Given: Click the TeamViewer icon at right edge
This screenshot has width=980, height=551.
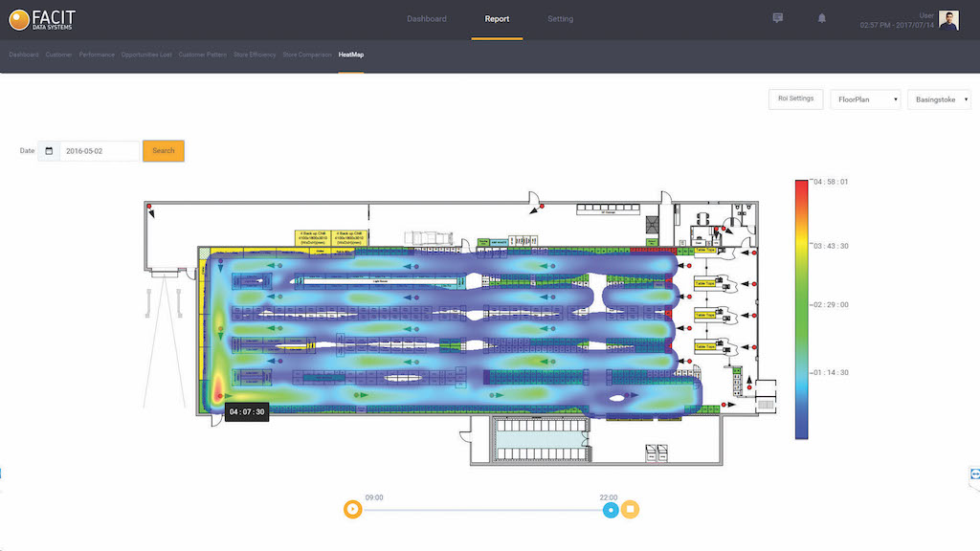Looking at the screenshot, I should click(974, 474).
